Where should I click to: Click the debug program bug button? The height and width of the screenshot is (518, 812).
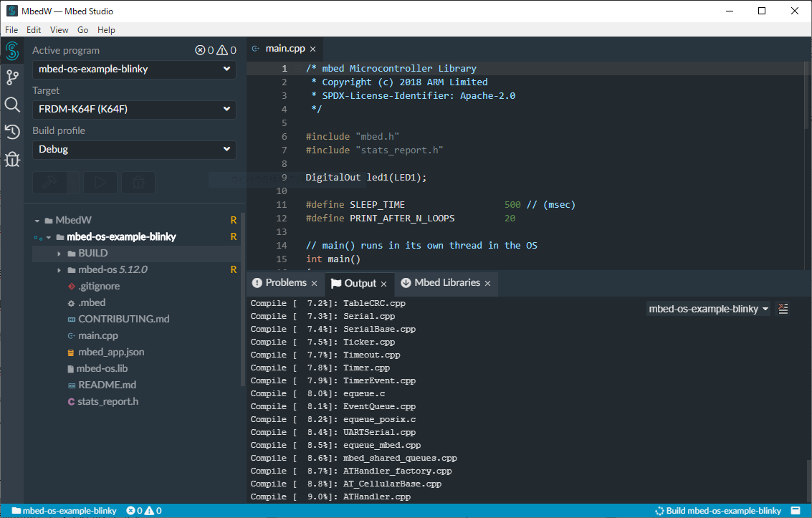tap(138, 183)
